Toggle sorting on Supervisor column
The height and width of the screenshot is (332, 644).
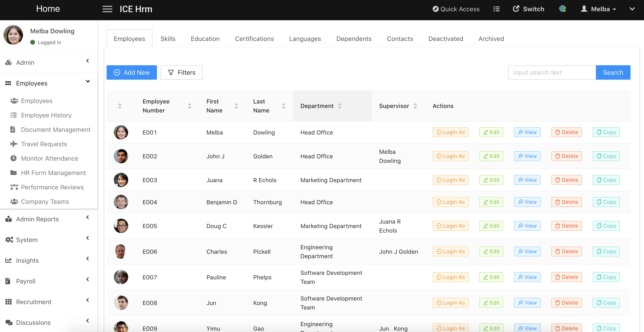(x=415, y=106)
